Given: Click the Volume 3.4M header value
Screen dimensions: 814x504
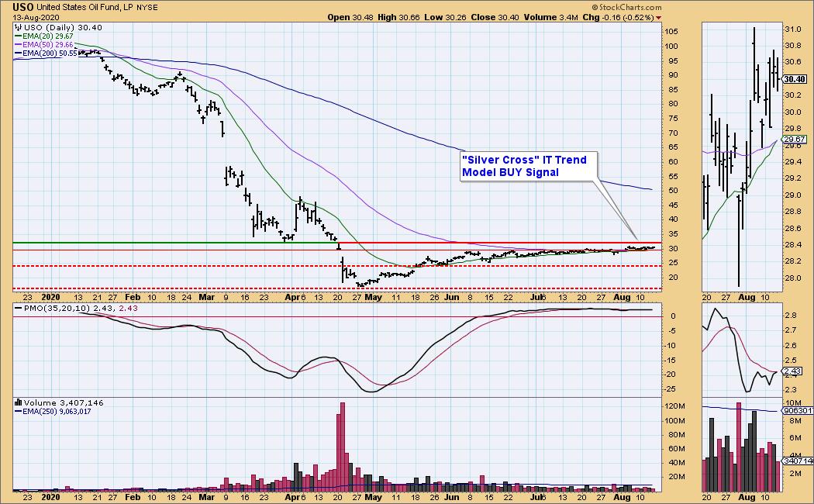Looking at the screenshot, I should [550, 17].
